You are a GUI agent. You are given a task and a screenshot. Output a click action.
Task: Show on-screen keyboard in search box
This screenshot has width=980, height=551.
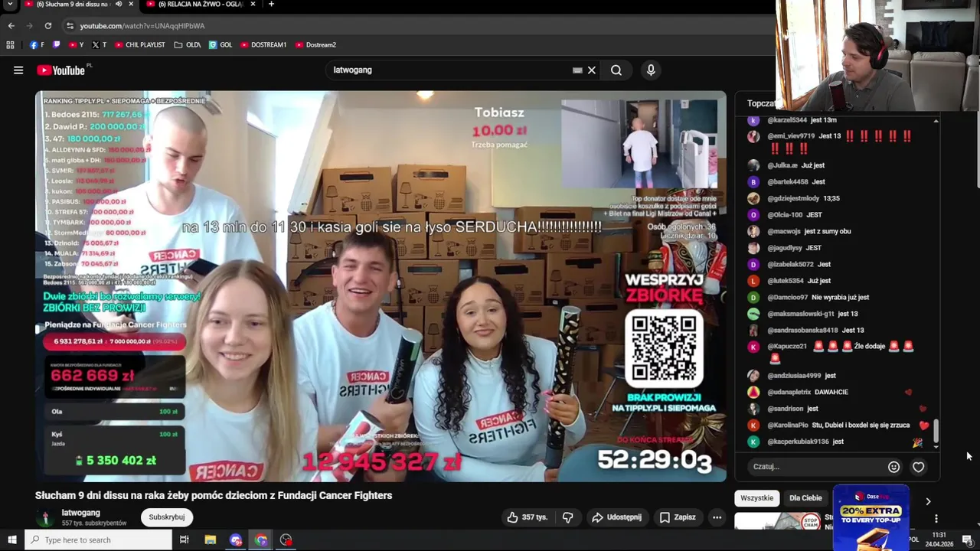click(577, 70)
